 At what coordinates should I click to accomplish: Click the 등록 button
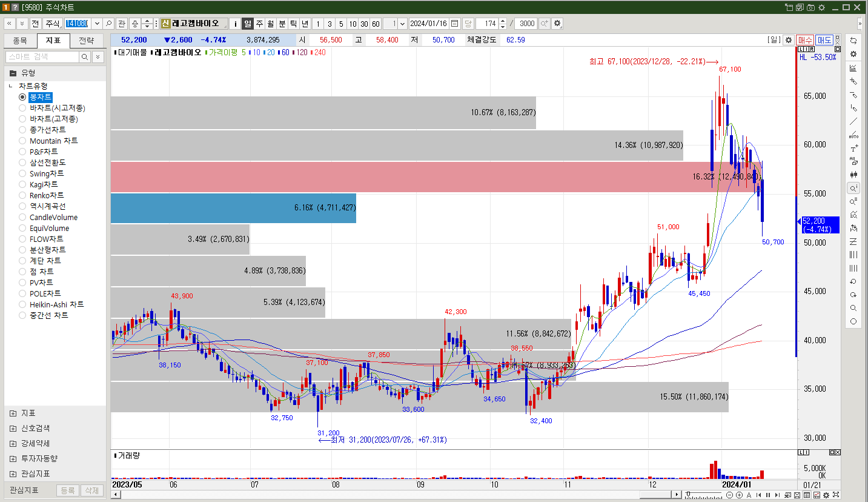click(68, 490)
